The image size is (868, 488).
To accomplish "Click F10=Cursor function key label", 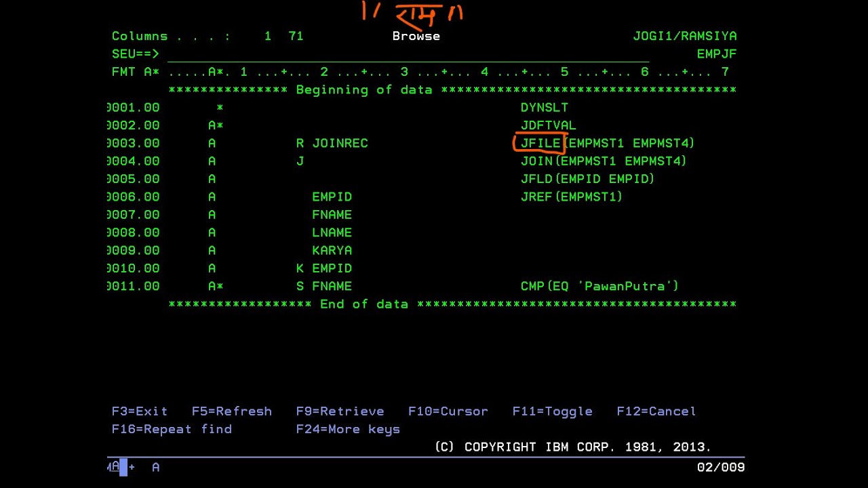I will [x=448, y=411].
